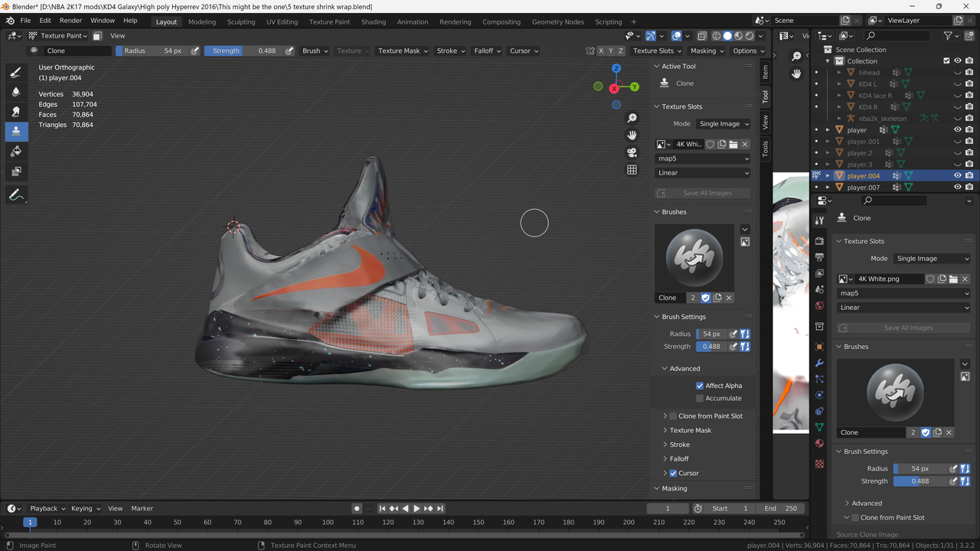The image size is (980, 551).
Task: Switch to the UV Editing workspace tab
Action: 282,21
